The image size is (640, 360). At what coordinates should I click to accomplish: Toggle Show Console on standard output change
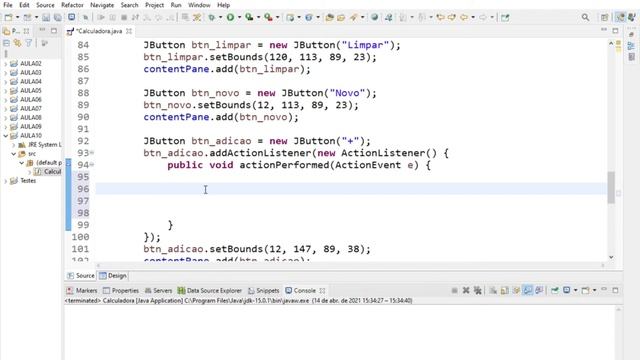click(x=528, y=290)
